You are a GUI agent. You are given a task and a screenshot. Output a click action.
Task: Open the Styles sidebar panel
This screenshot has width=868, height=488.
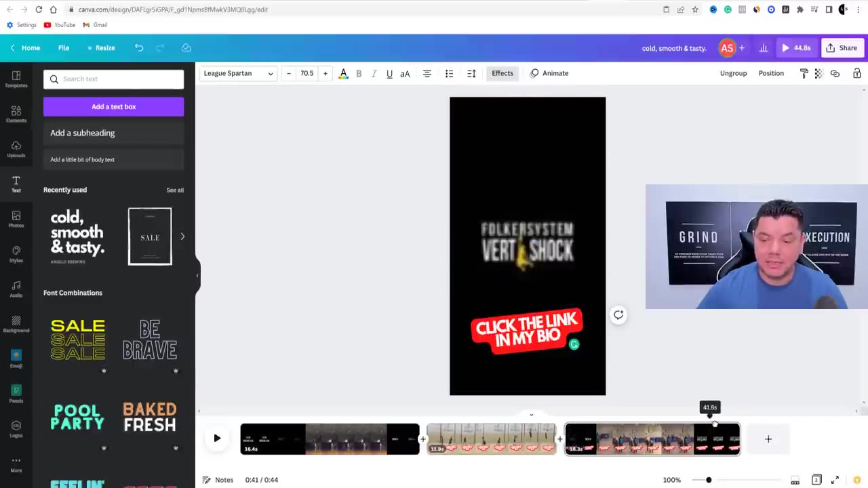pos(16,254)
